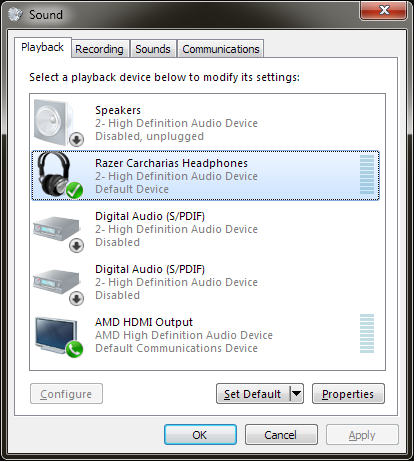Click the Cancel button
Screen dimensions: 416x462
(281, 435)
